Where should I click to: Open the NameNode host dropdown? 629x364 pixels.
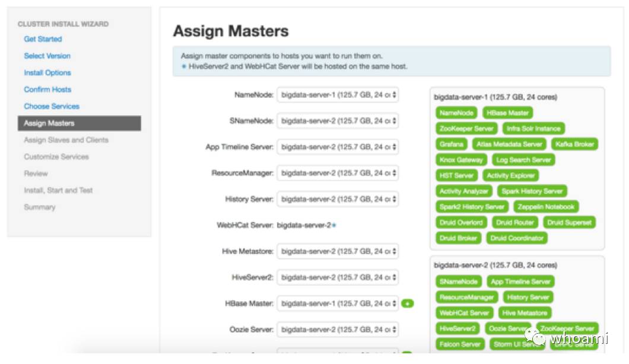coord(338,94)
